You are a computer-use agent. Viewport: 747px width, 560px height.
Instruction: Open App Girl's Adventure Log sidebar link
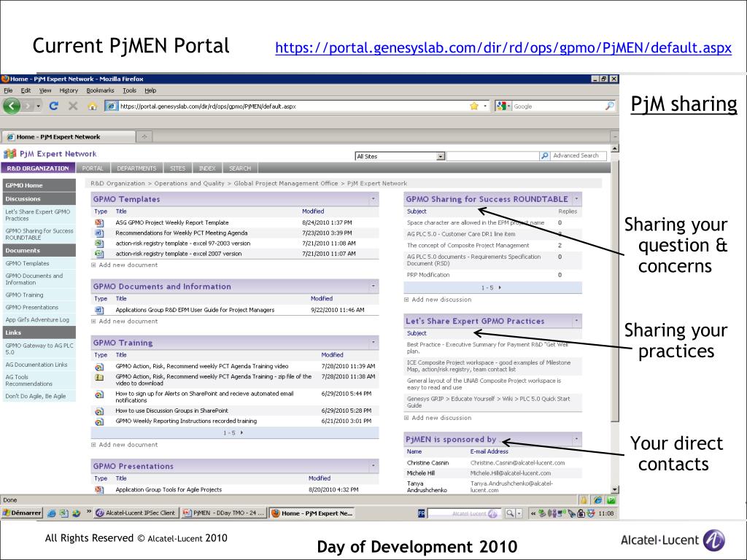[37, 320]
